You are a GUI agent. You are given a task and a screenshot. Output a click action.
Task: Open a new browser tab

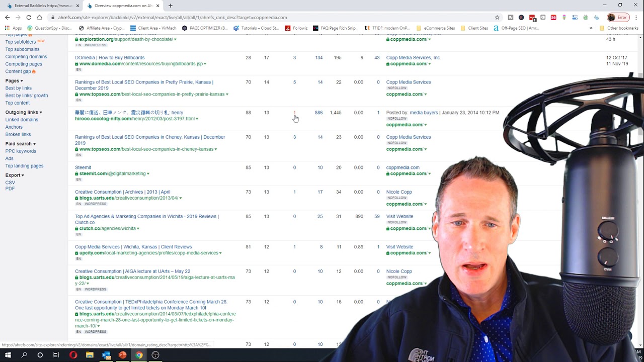coord(170,6)
